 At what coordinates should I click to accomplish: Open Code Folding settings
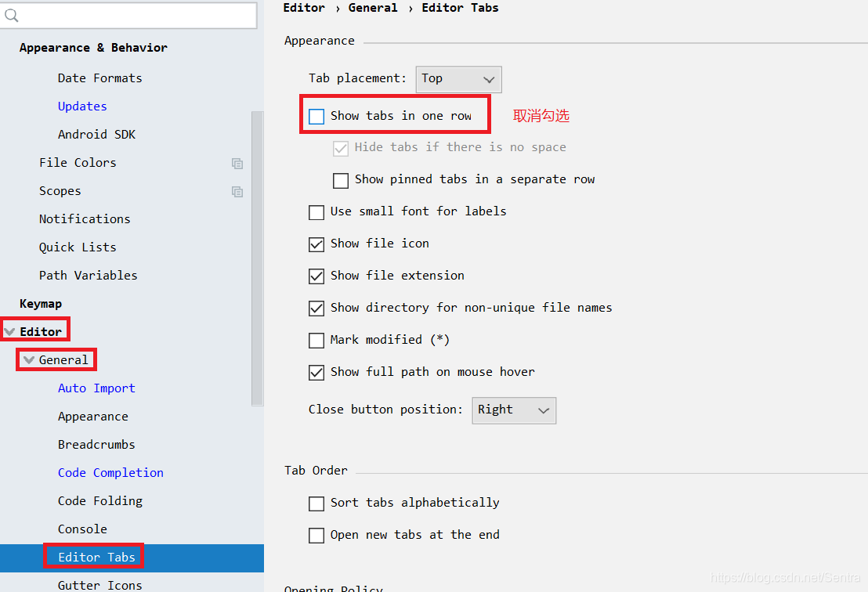(100, 501)
